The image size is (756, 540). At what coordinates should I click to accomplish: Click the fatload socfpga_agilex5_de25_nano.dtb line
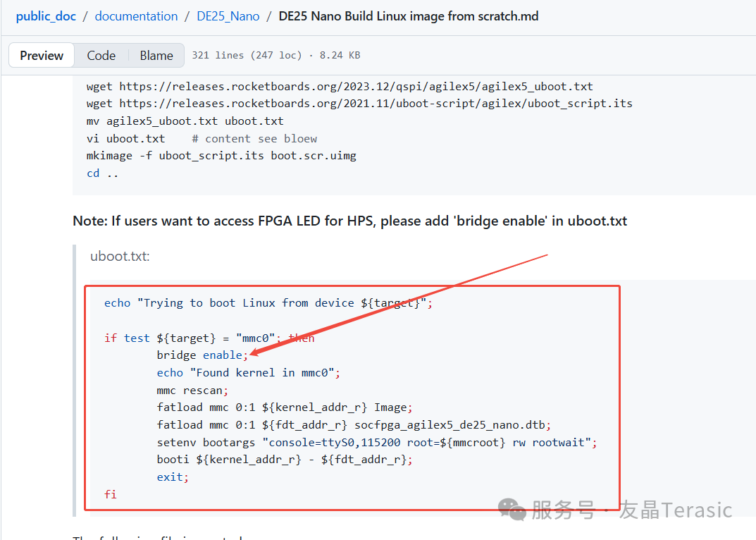point(354,425)
